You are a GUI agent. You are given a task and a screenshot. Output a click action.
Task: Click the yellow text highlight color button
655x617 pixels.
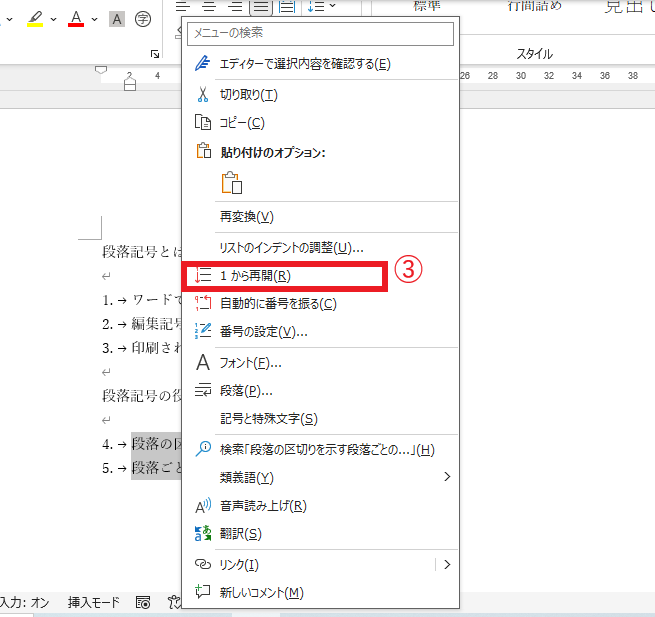pyautogui.click(x=35, y=19)
